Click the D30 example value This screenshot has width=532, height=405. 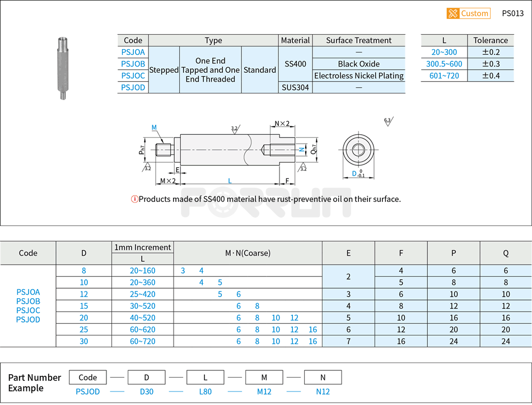(147, 392)
